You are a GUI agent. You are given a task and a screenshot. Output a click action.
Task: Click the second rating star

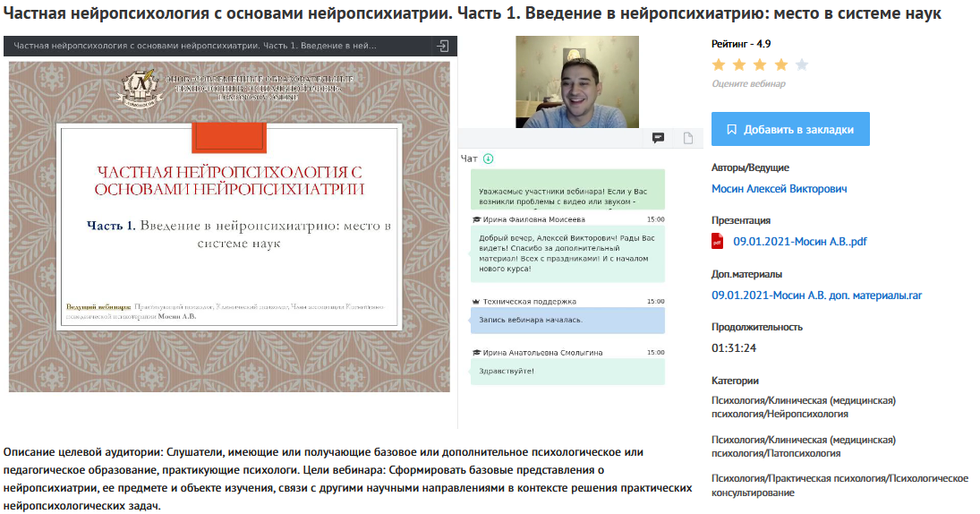click(x=738, y=64)
